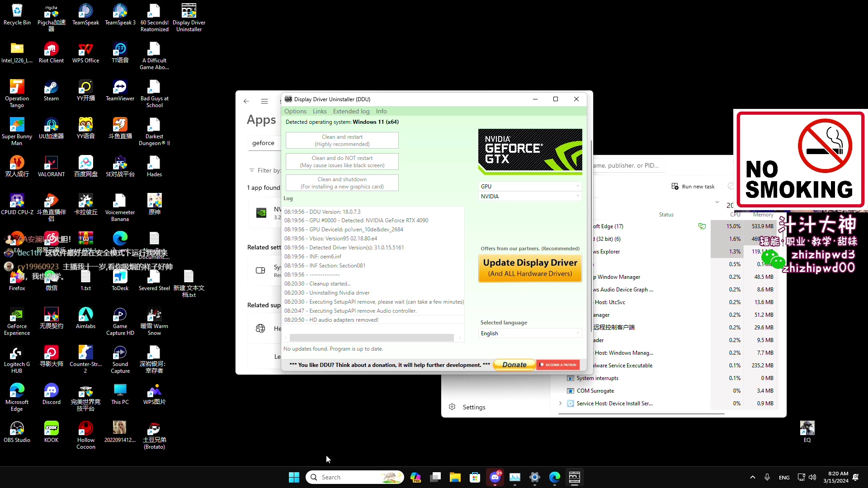Open Riot Client desktop icon
The width and height of the screenshot is (868, 488).
[51, 53]
